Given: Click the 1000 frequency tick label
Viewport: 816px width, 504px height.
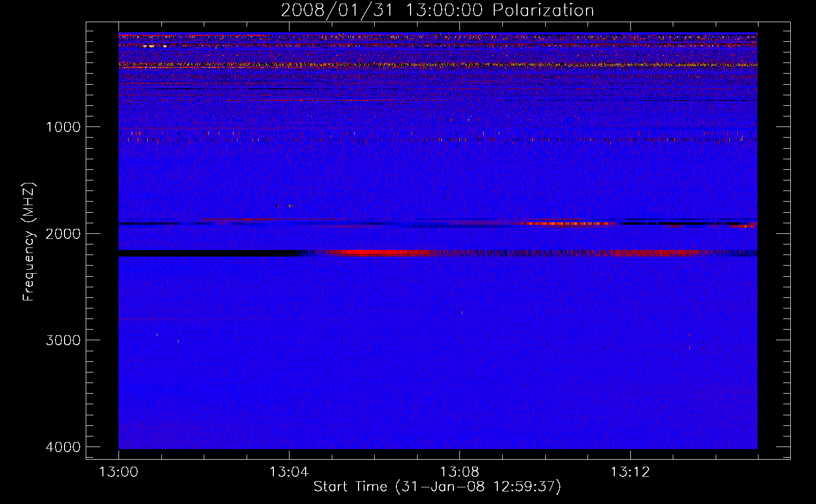Looking at the screenshot, I should click(63, 127).
